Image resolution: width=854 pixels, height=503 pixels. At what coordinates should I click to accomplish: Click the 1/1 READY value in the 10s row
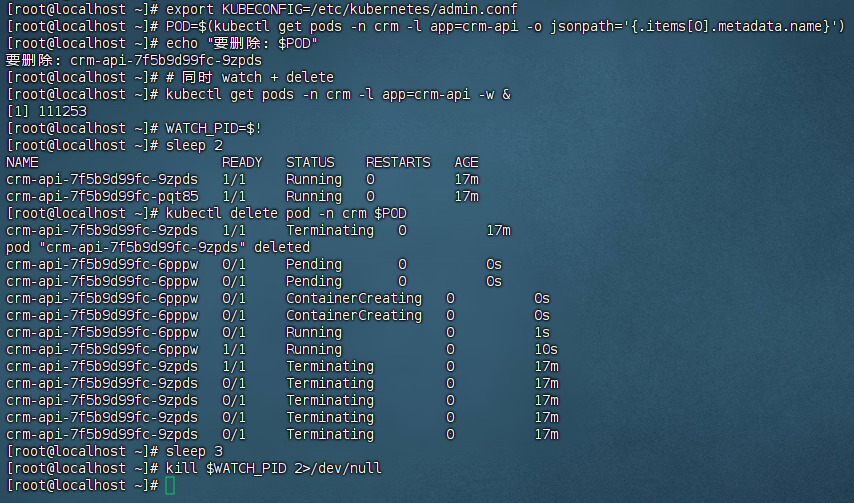(234, 349)
